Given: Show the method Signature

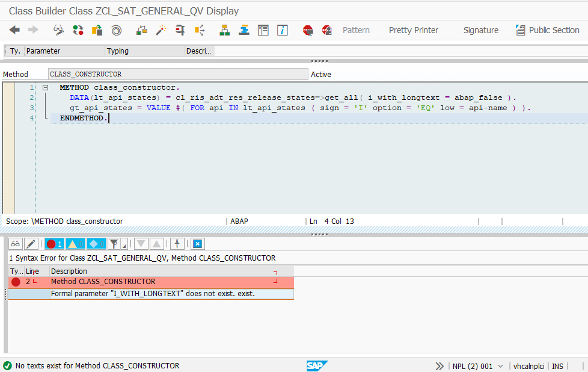Looking at the screenshot, I should 480,30.
